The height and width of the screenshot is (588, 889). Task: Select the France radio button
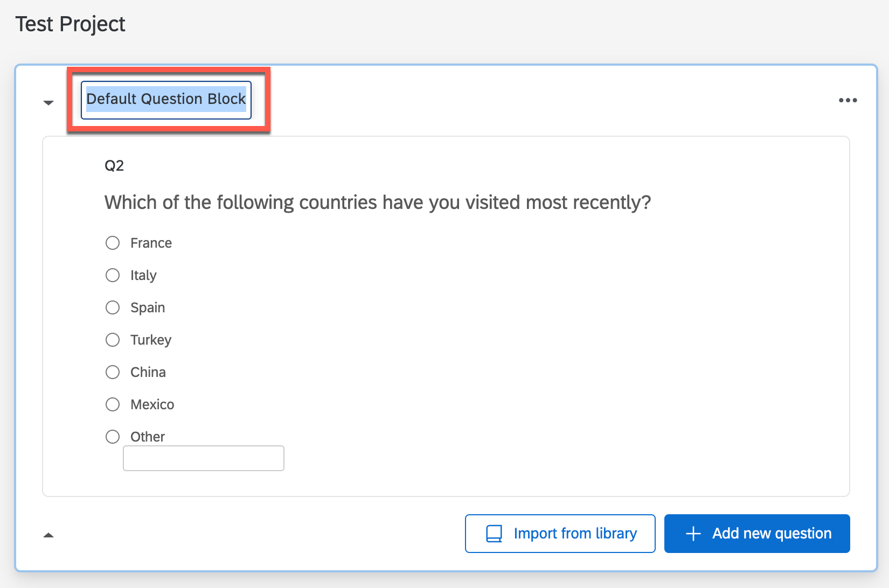113,243
